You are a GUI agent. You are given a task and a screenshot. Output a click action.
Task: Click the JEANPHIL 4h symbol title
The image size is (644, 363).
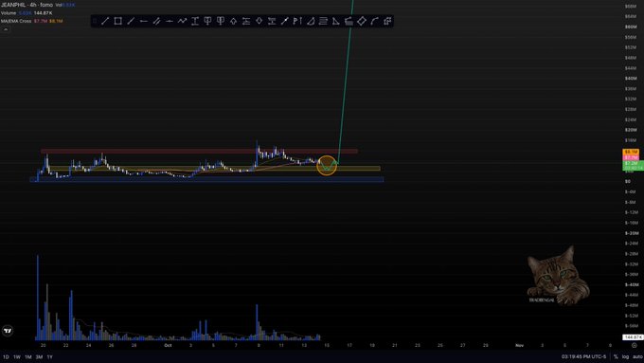[x=27, y=5]
